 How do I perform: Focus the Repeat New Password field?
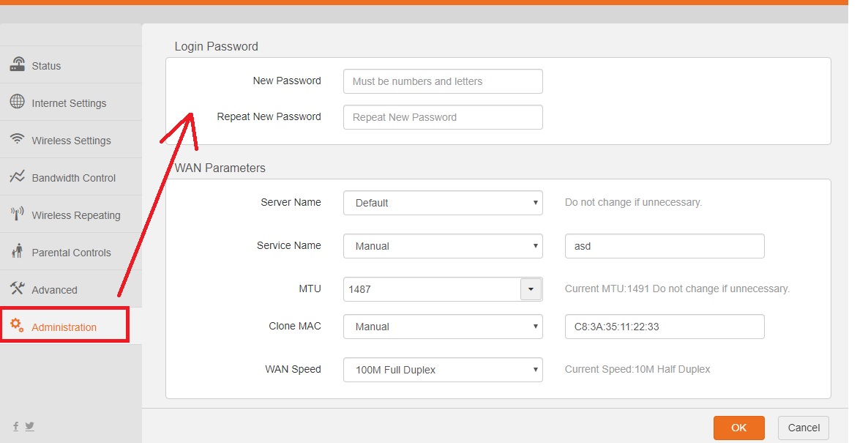(443, 117)
